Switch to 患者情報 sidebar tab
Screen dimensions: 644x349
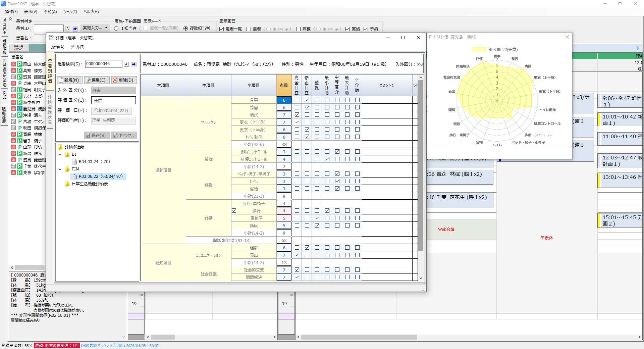click(x=4, y=47)
